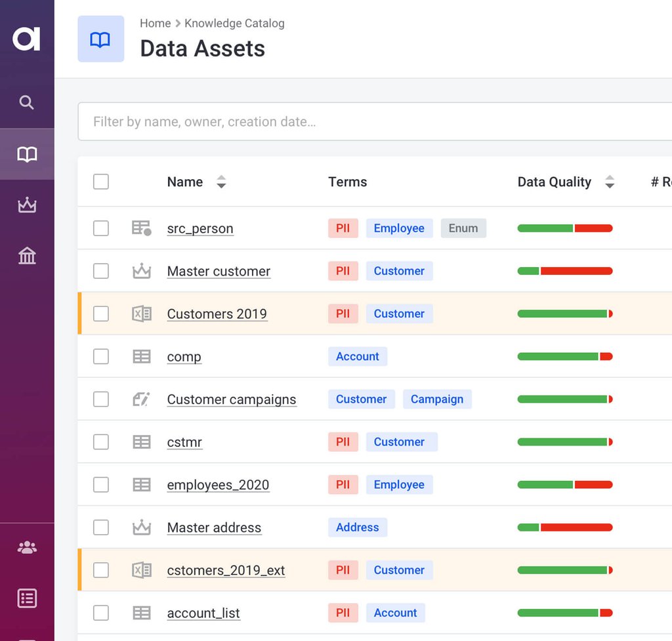Screen dimensions: 672x641
Task: Open the people groups icon near sidebar bottom
Action: click(26, 548)
